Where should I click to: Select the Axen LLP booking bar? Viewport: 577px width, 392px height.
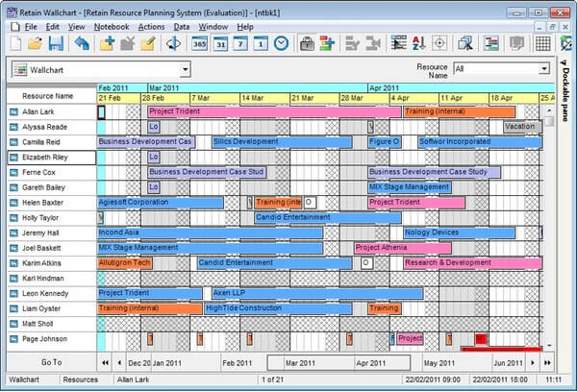point(317,293)
